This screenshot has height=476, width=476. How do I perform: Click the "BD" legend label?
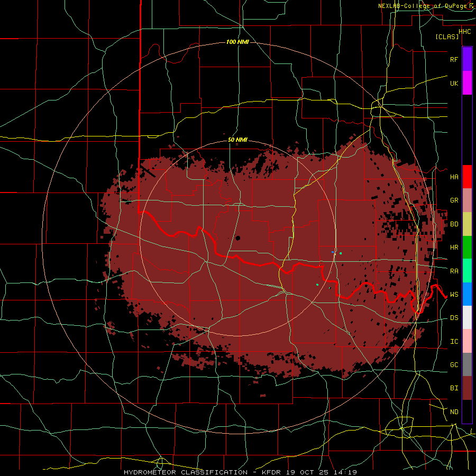[454, 224]
